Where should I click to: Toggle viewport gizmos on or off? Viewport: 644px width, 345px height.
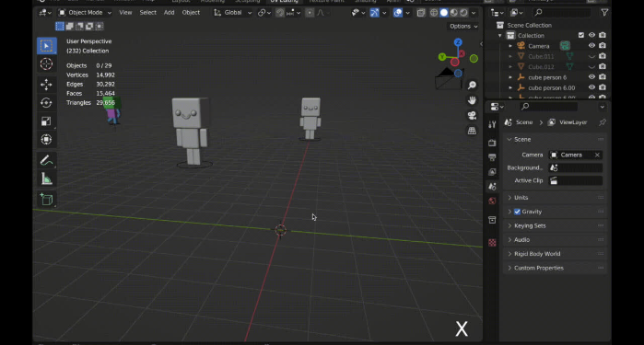point(374,13)
